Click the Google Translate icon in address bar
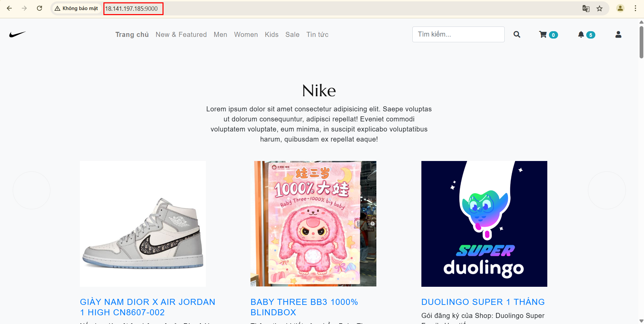The image size is (644, 324). pyautogui.click(x=586, y=8)
